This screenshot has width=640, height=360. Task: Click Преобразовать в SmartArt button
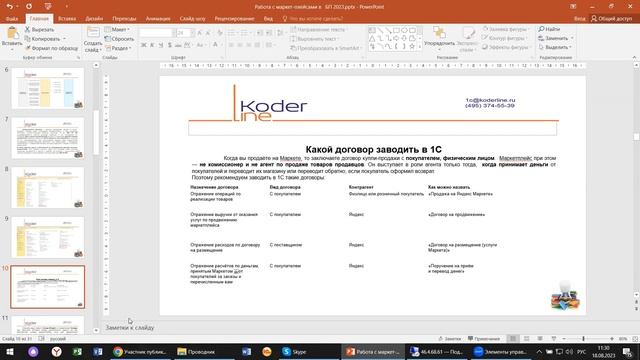tap(326, 48)
